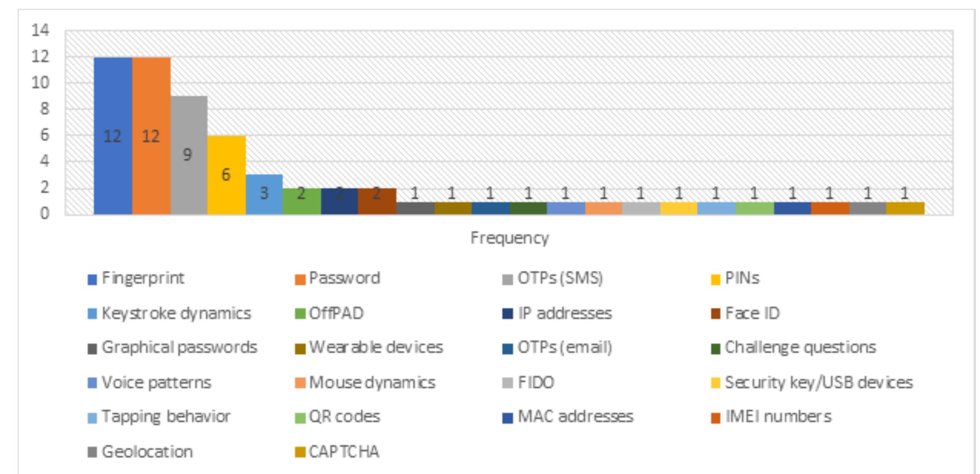The image size is (980, 474).
Task: Click the CAPTCHA legend entry
Action: [x=337, y=452]
